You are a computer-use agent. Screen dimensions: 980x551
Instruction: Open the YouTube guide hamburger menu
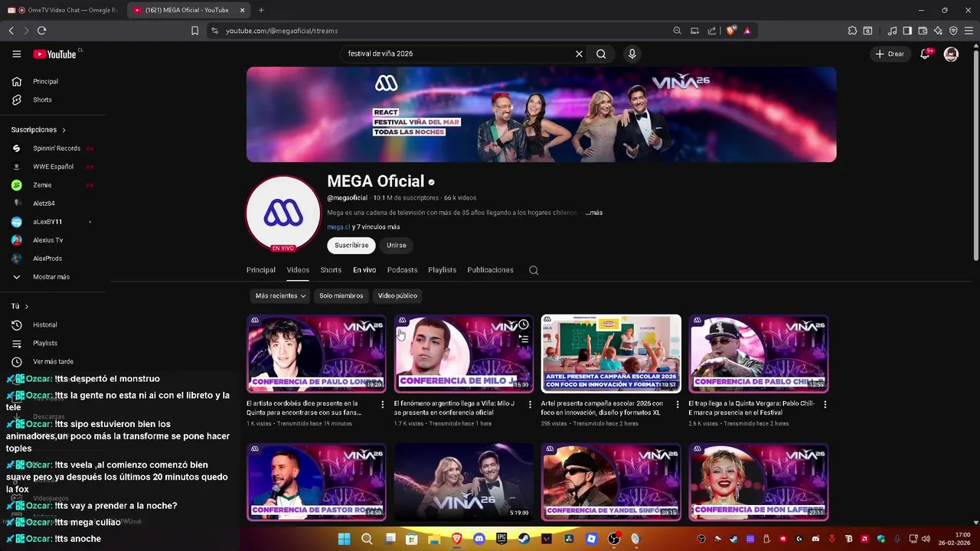(16, 54)
